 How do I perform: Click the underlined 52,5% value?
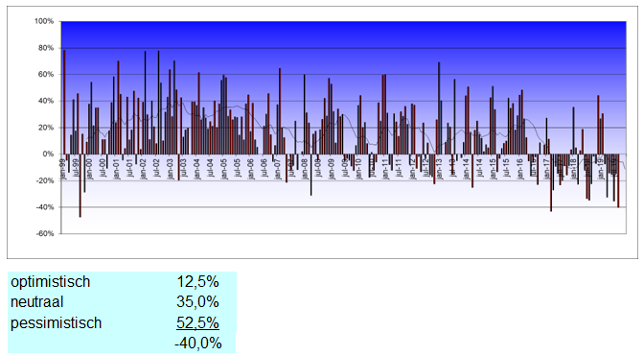[197, 323]
